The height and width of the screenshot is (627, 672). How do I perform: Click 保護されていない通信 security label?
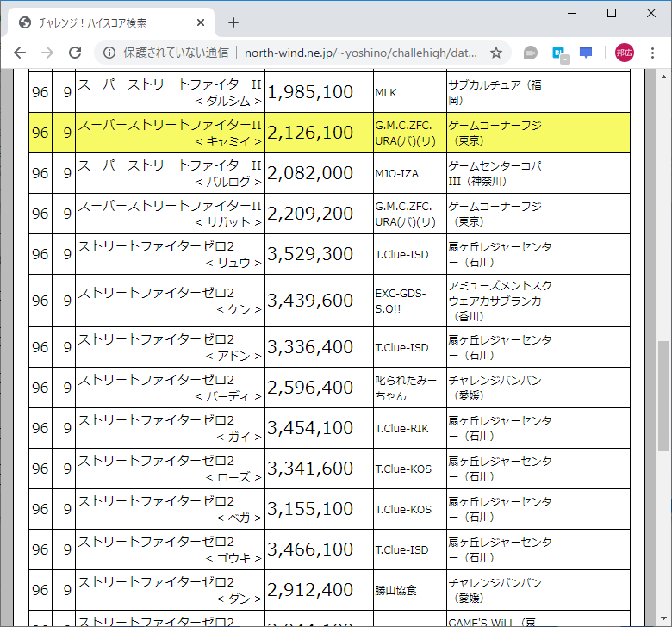176,53
